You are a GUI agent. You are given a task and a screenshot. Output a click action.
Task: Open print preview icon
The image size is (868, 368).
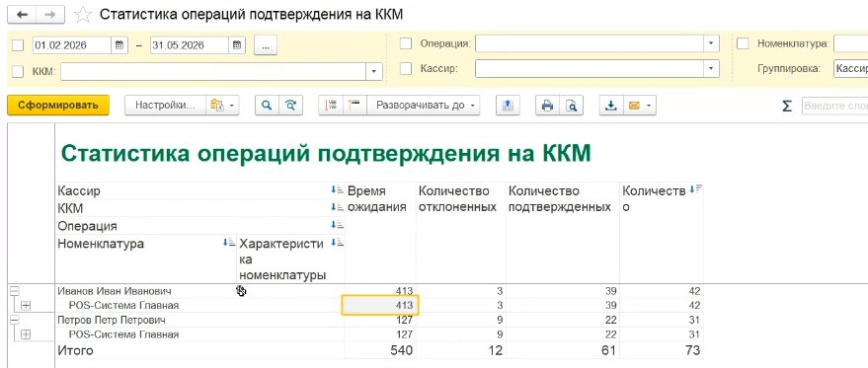click(x=572, y=106)
